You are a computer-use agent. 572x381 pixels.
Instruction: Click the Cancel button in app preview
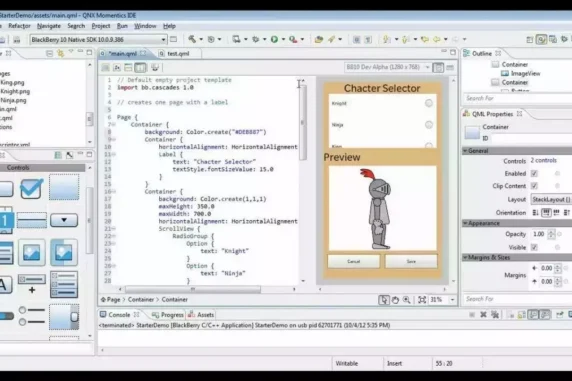pyautogui.click(x=353, y=261)
